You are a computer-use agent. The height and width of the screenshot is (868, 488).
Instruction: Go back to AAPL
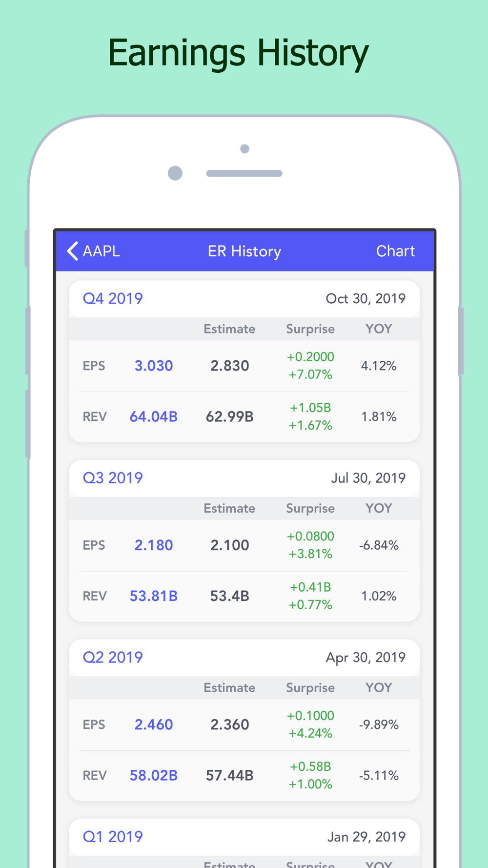click(94, 251)
